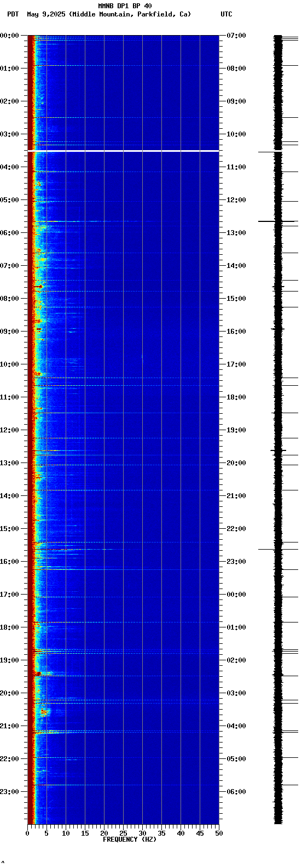
Task: Click the 50 Hz frequency tick label
Action: click(x=219, y=833)
